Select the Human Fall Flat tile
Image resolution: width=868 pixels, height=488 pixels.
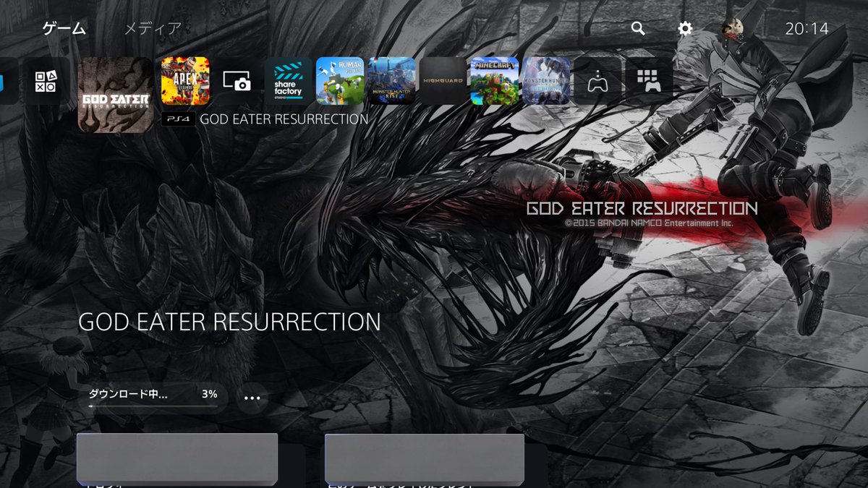point(340,82)
